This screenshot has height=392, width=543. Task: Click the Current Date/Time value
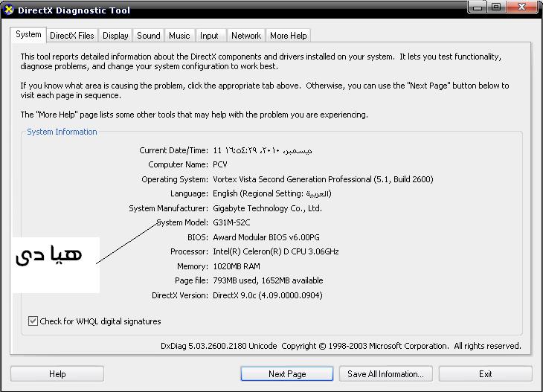(x=262, y=150)
